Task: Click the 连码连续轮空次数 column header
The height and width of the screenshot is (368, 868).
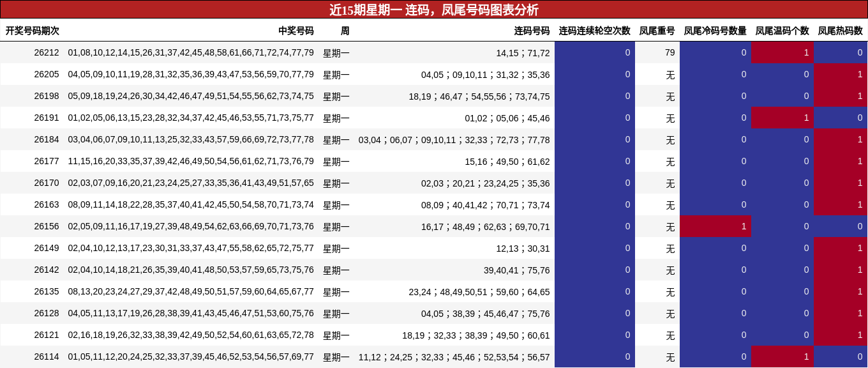Action: click(x=595, y=31)
